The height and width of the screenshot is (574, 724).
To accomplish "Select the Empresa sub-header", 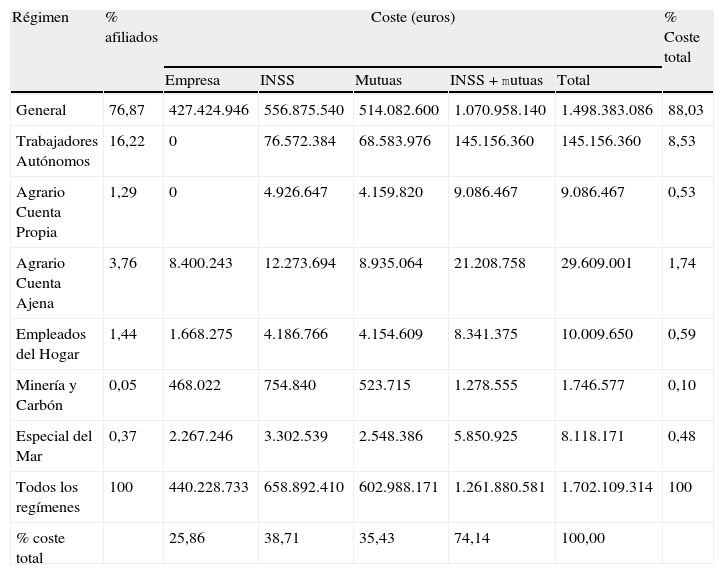I will 192,80.
